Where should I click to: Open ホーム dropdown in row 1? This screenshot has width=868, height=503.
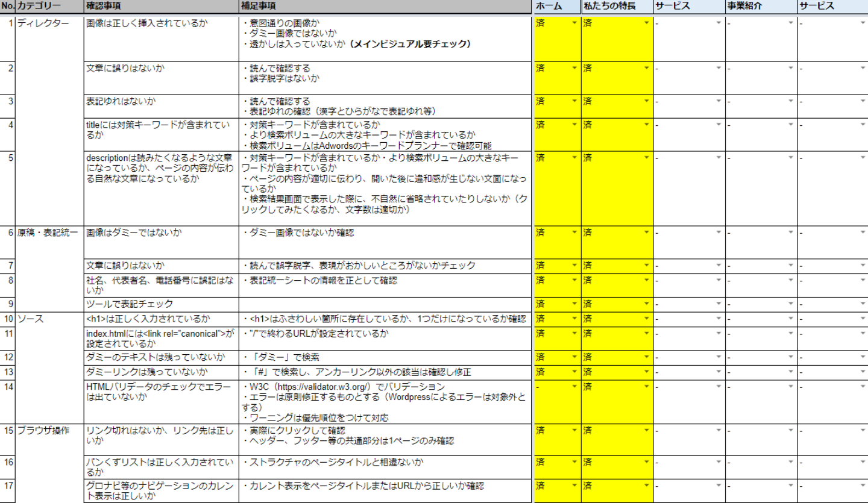574,23
